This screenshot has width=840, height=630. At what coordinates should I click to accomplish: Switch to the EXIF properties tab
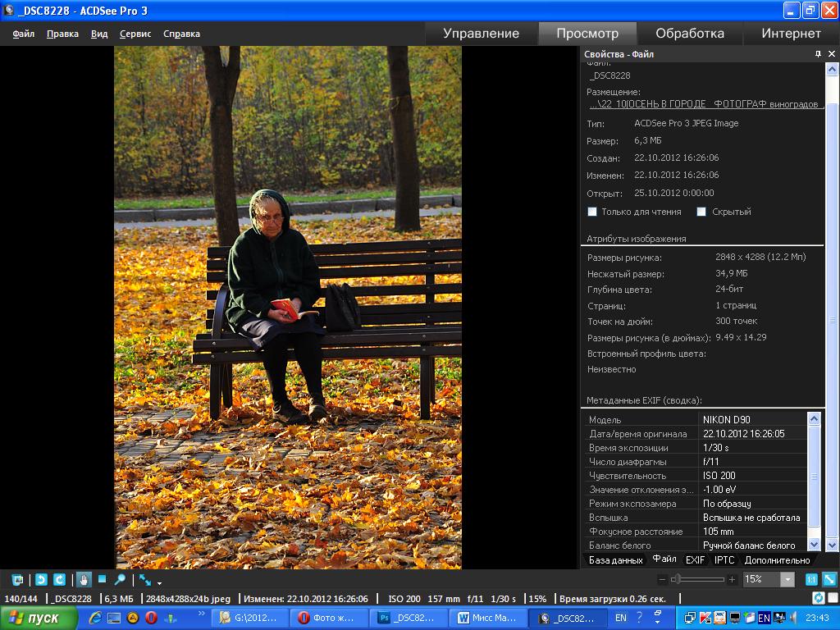click(695, 560)
